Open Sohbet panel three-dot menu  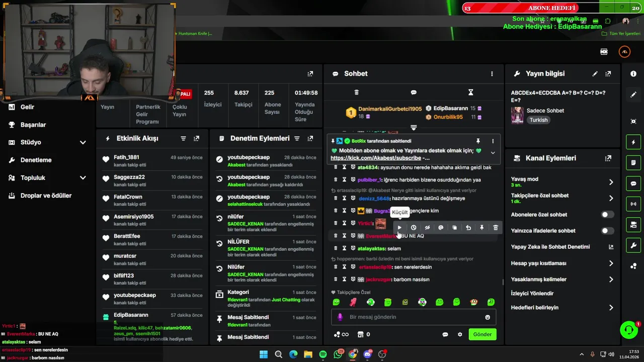point(492,74)
